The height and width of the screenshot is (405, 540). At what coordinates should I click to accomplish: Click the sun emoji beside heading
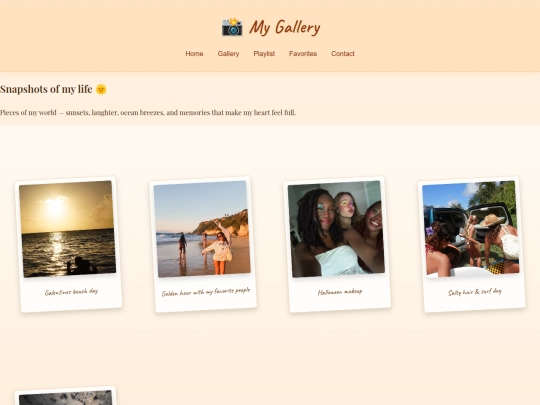pos(101,89)
